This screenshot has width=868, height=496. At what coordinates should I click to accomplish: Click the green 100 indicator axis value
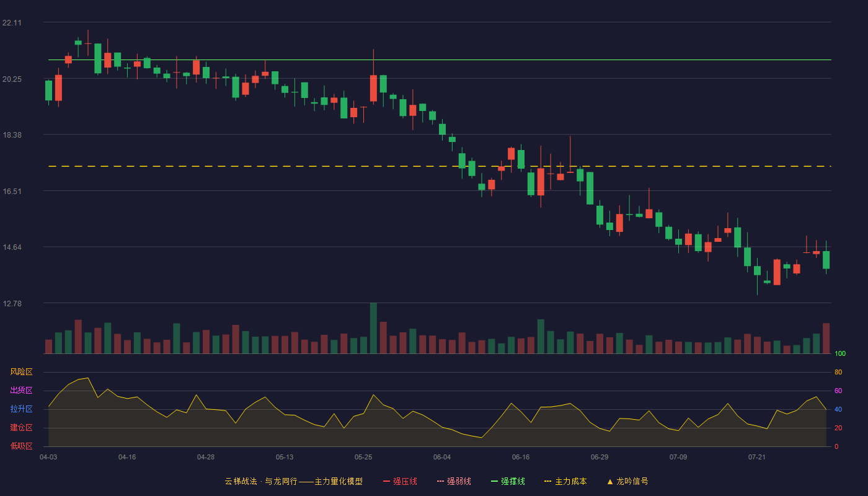click(x=840, y=354)
